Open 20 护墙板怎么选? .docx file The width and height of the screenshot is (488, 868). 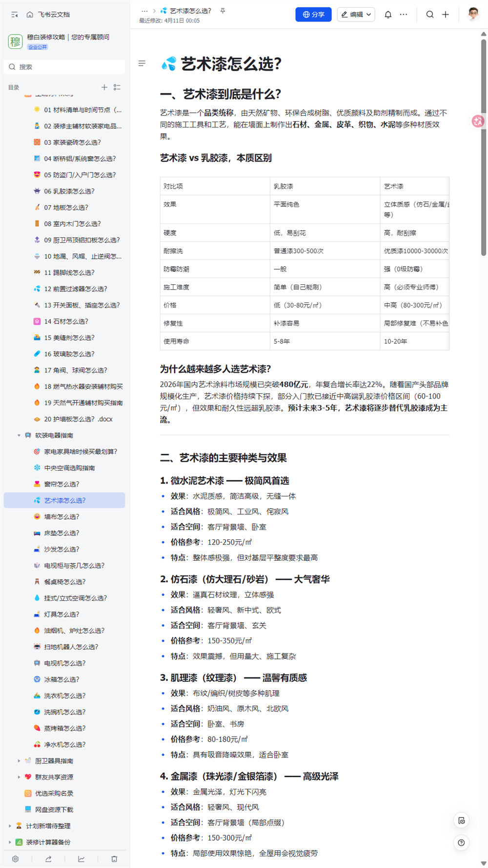point(78,419)
